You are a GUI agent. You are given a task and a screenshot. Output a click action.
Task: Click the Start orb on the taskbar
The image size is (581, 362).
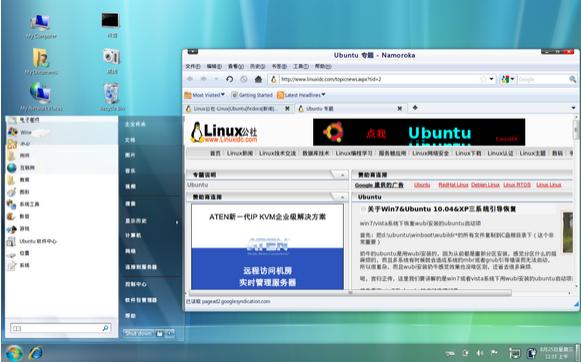tap(14, 353)
